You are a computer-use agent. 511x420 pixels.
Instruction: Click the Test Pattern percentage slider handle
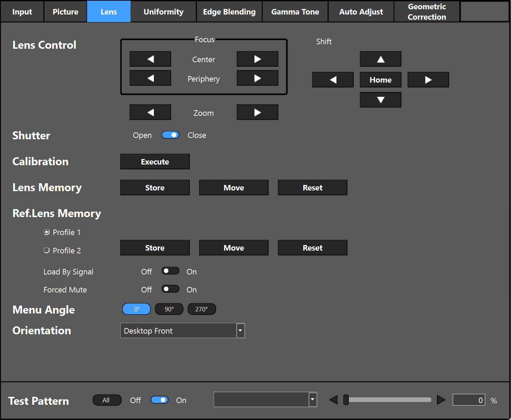(346, 400)
